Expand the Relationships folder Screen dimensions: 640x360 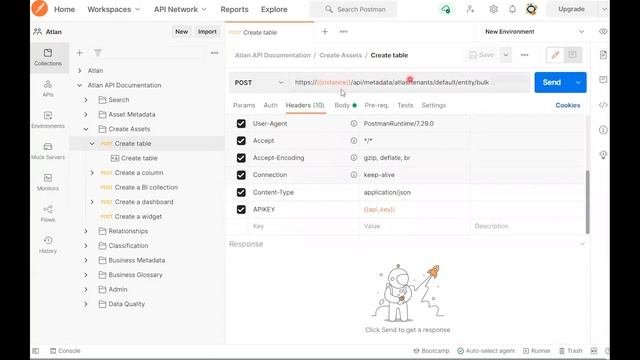tap(86, 231)
